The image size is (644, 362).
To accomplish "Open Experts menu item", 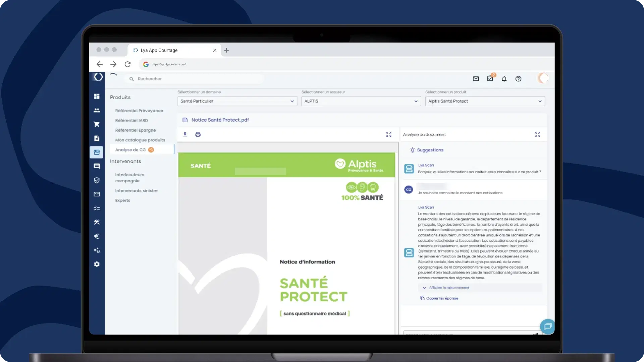I will click(123, 200).
